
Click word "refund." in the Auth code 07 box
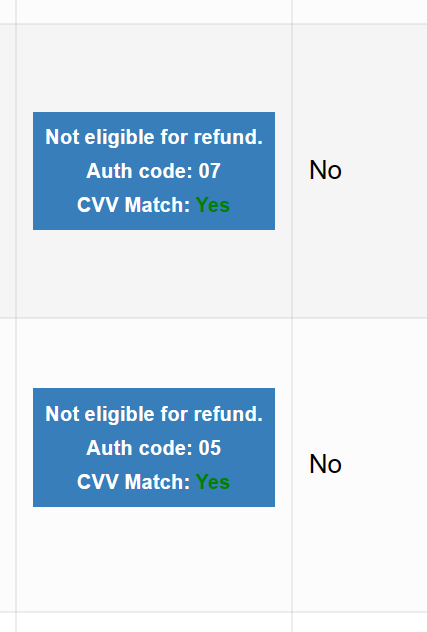coord(228,137)
